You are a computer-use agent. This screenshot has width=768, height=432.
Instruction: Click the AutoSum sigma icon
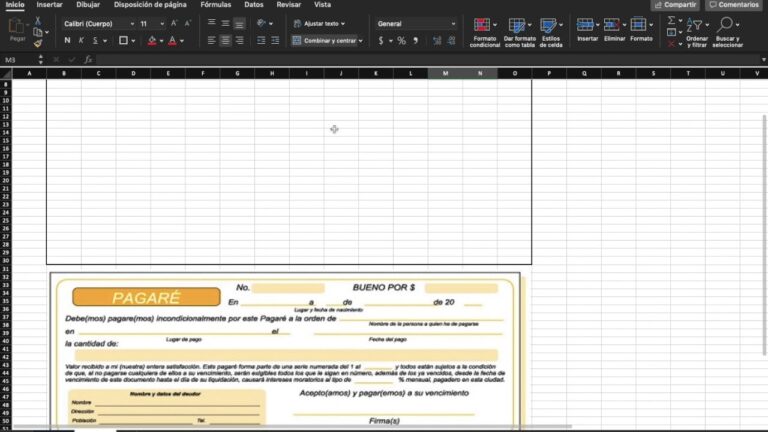point(672,20)
